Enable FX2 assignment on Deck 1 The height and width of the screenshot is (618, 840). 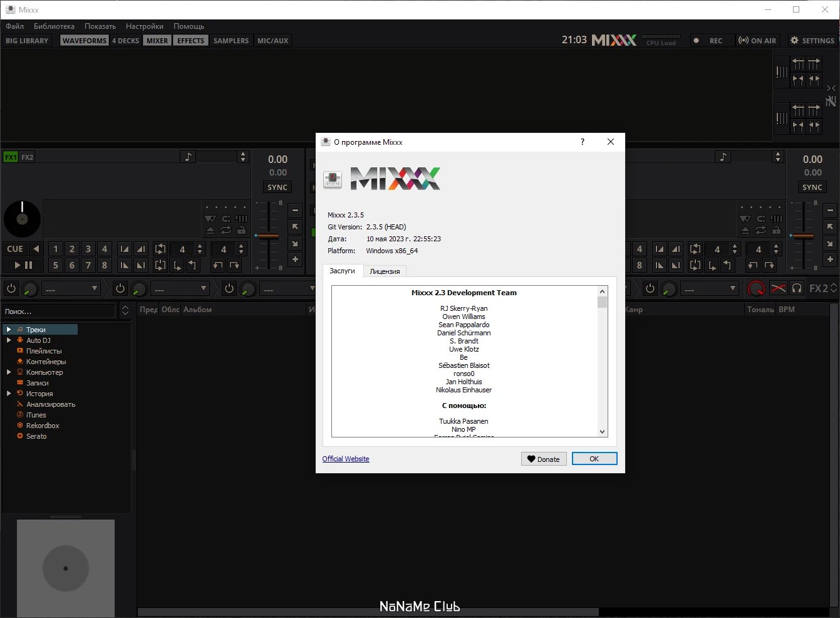coord(28,157)
